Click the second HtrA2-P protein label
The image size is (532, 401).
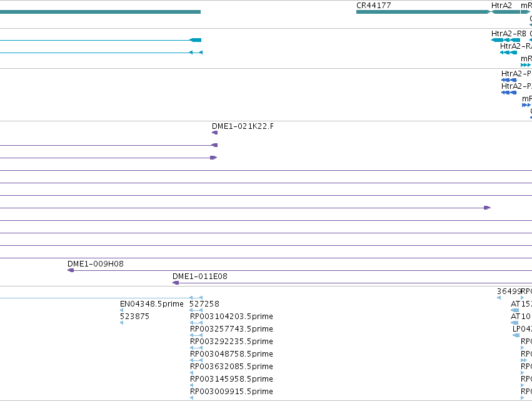point(516,86)
